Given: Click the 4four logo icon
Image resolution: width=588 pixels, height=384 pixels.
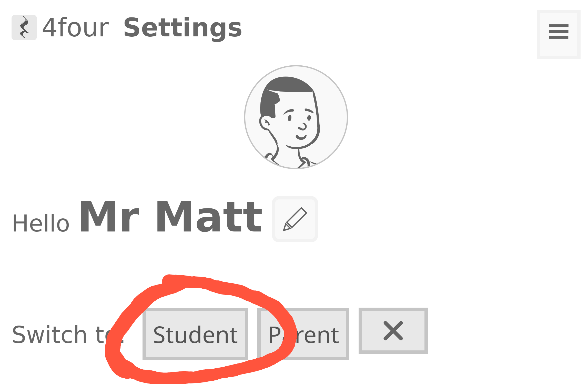Looking at the screenshot, I should pyautogui.click(x=24, y=28).
